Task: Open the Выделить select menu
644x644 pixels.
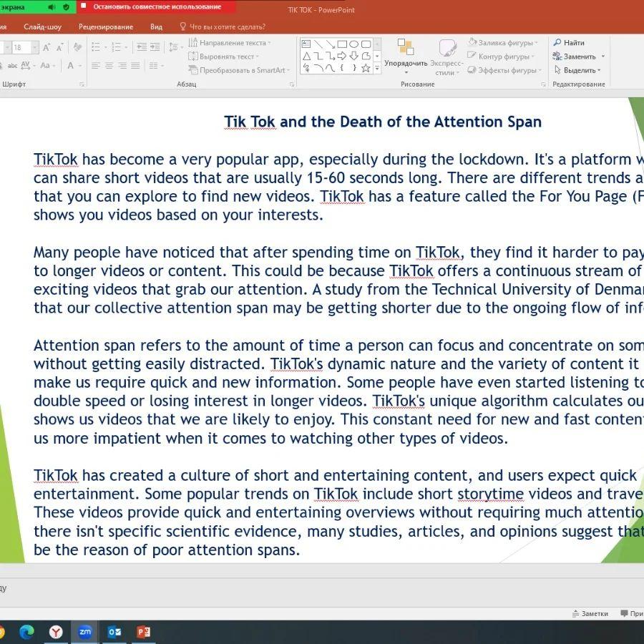Action: tap(577, 70)
